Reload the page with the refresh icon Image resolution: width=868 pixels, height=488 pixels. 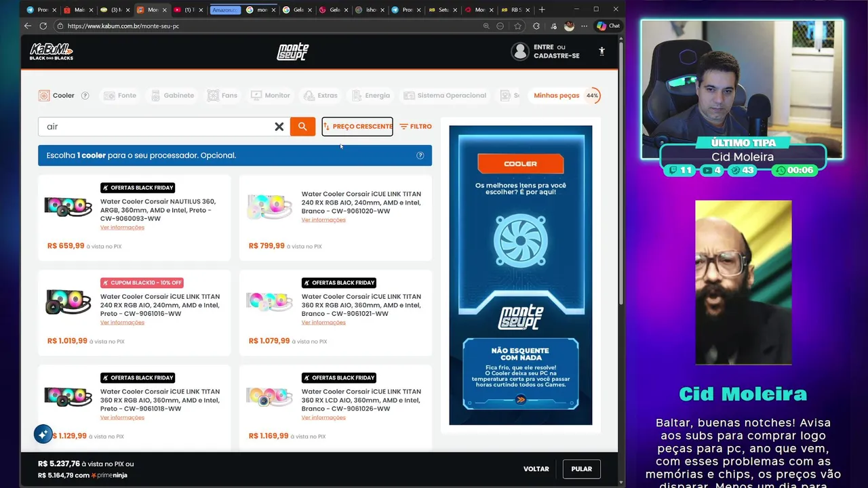pos(43,26)
